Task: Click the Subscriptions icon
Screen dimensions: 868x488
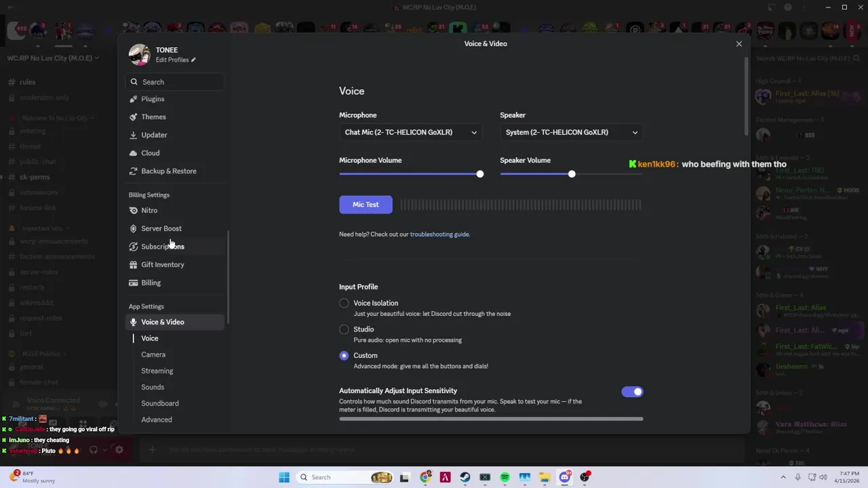Action: point(133,247)
